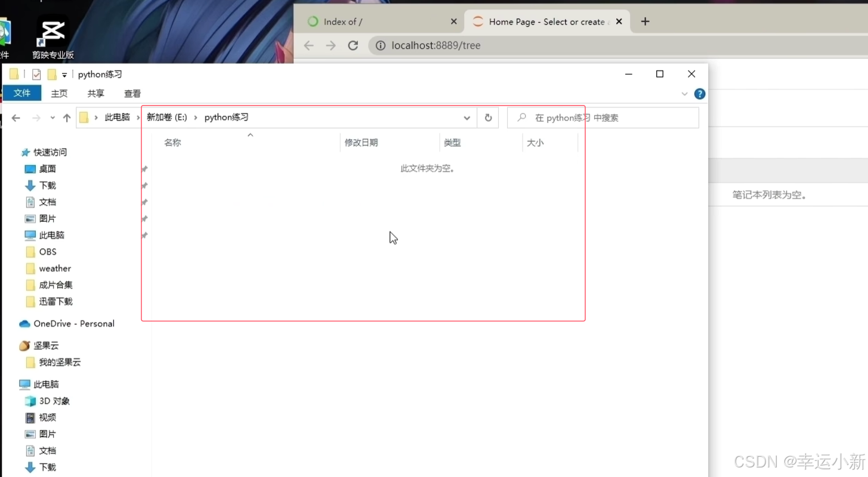Open 下载 under quick access

click(47, 186)
